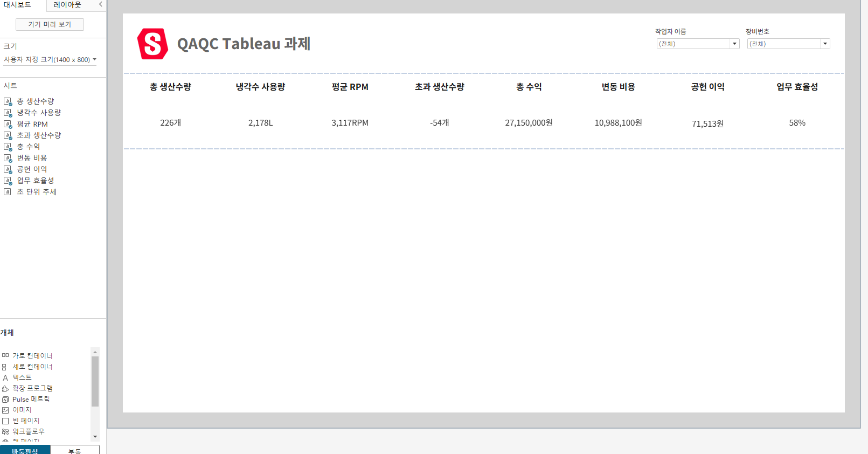Select the 워크플로우 object icon

tap(5, 431)
